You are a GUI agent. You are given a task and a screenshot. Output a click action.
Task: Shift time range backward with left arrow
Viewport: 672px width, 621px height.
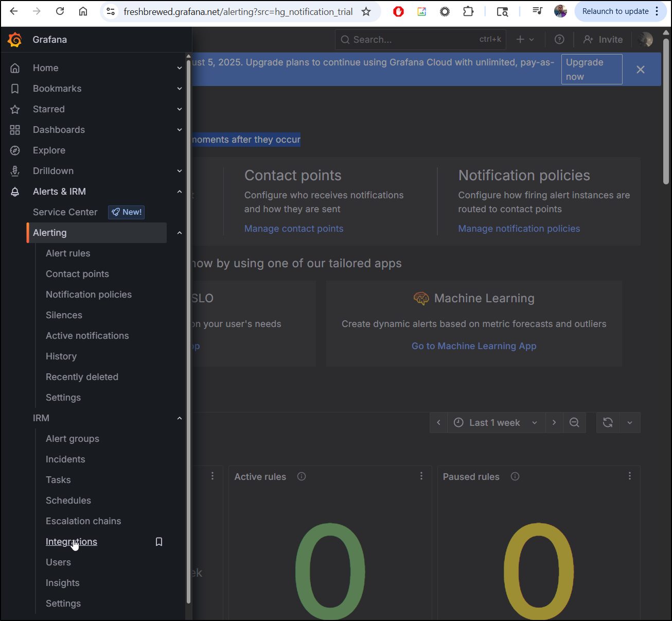coord(438,423)
